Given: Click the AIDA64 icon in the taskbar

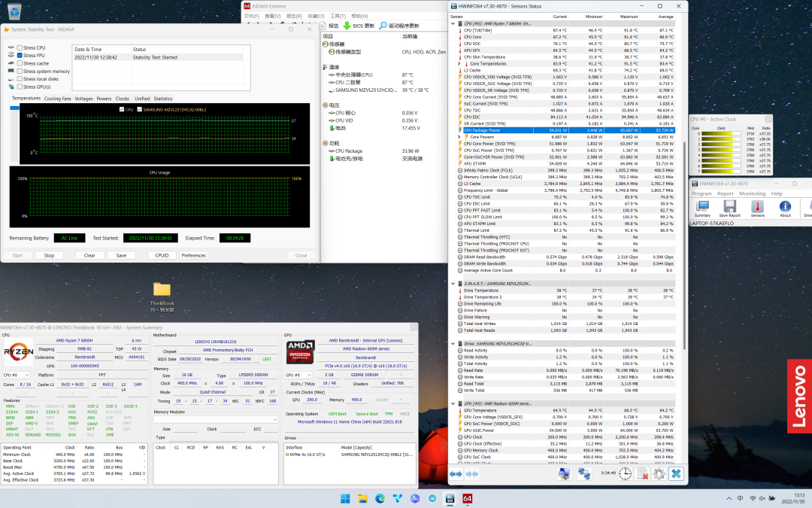Looking at the screenshot, I should coord(467,498).
